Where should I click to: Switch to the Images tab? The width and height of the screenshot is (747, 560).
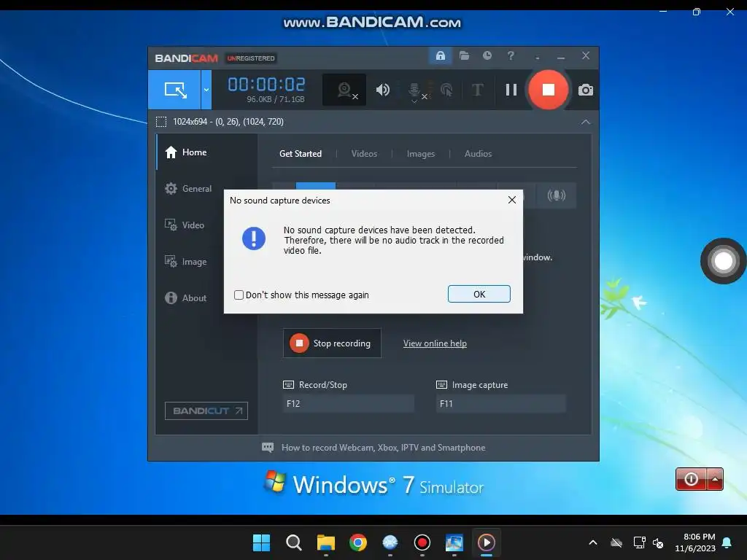pyautogui.click(x=421, y=154)
